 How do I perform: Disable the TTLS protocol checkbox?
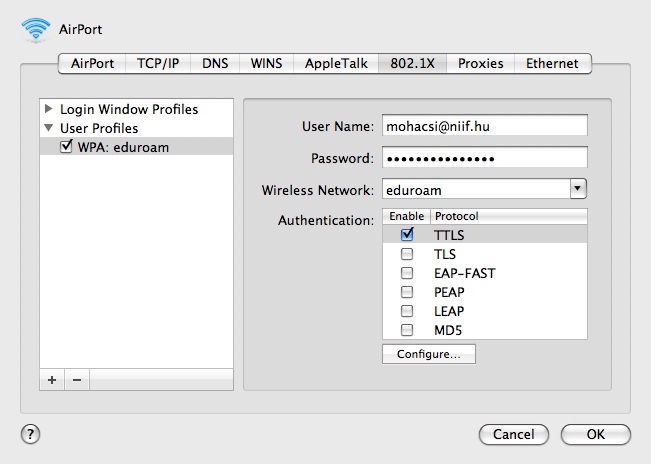tap(407, 235)
